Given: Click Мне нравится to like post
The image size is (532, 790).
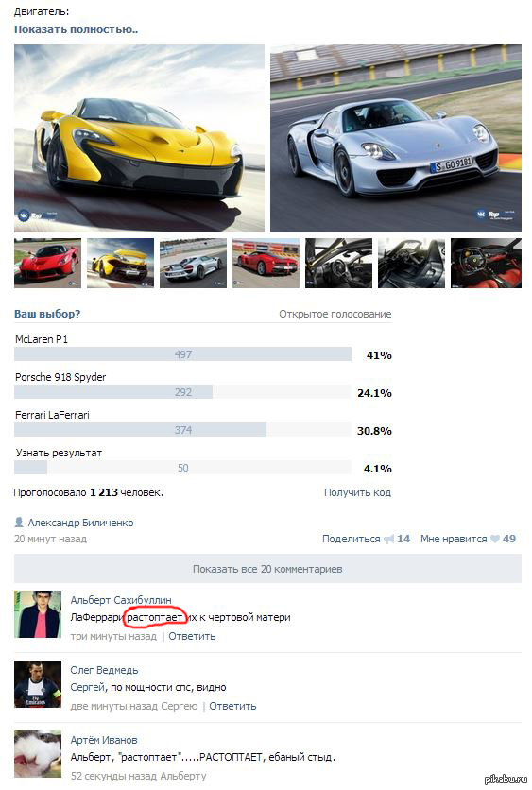Looking at the screenshot, I should point(454,539).
